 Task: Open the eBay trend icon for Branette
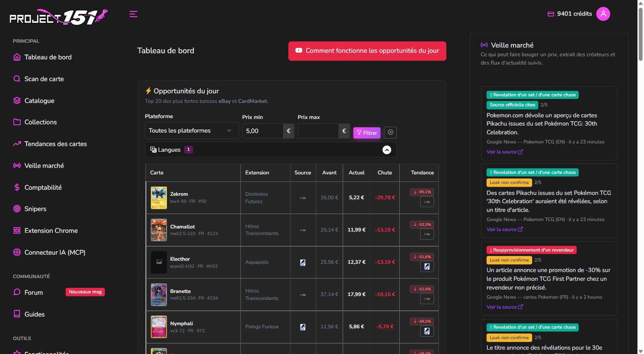coord(427,299)
